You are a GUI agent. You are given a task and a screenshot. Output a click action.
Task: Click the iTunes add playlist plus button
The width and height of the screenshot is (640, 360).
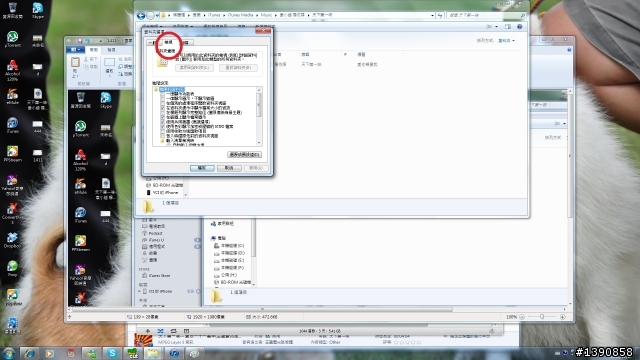[x=148, y=331]
